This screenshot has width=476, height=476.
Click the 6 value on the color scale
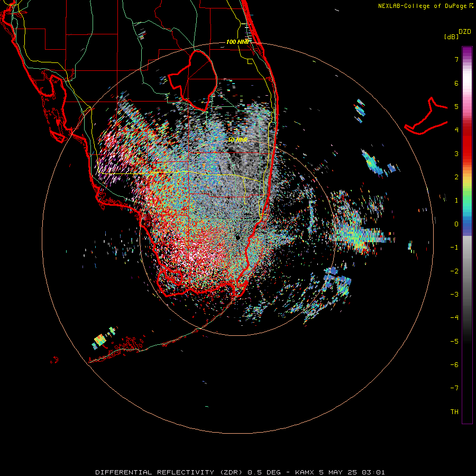click(x=456, y=83)
